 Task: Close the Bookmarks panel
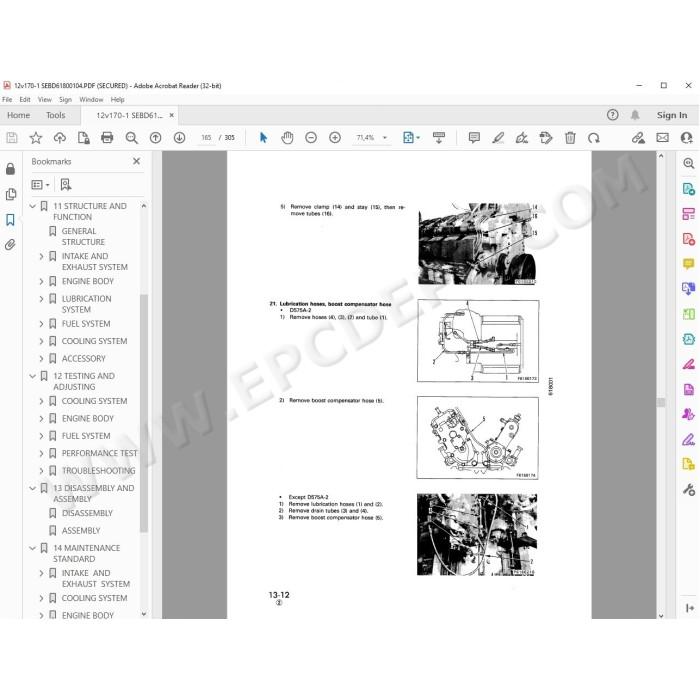click(137, 161)
